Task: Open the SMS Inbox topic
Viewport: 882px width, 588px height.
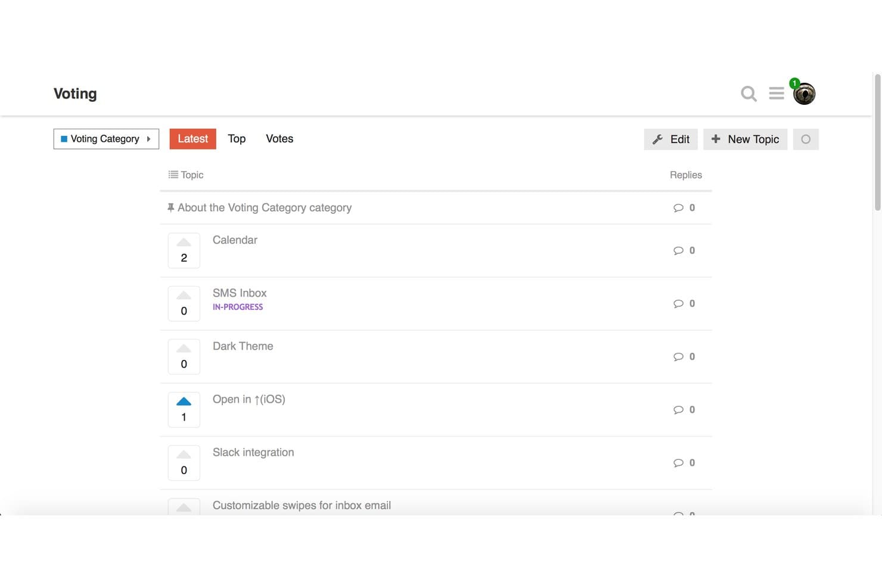Action: click(240, 293)
